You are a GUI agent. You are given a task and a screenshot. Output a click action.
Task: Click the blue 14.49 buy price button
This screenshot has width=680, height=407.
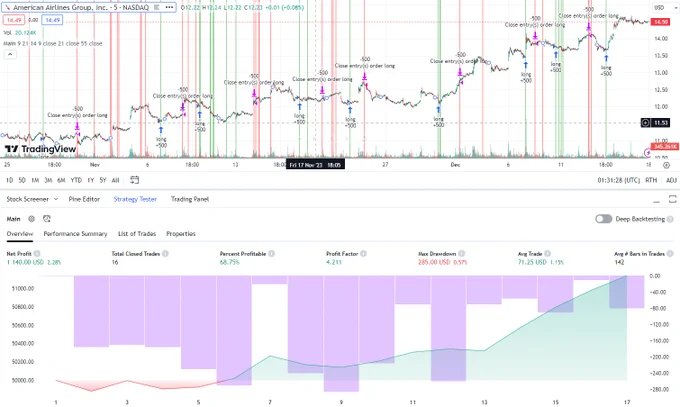[x=52, y=20]
